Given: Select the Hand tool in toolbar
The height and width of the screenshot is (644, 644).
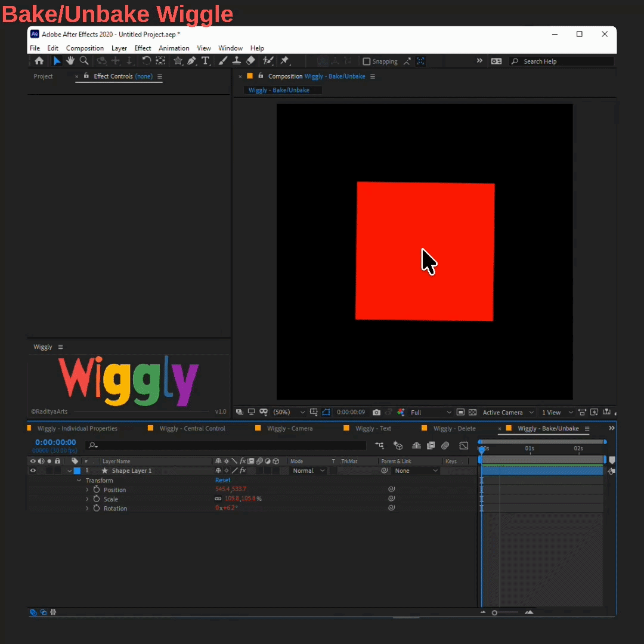Looking at the screenshot, I should click(70, 61).
